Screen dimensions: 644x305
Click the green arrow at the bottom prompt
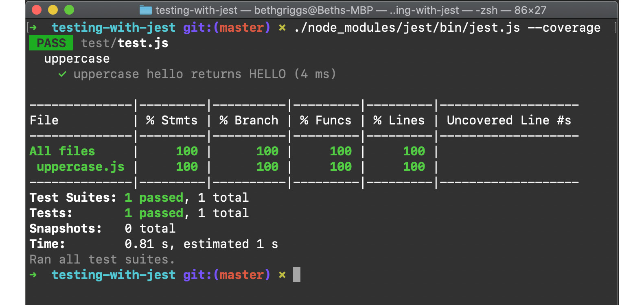[33, 275]
